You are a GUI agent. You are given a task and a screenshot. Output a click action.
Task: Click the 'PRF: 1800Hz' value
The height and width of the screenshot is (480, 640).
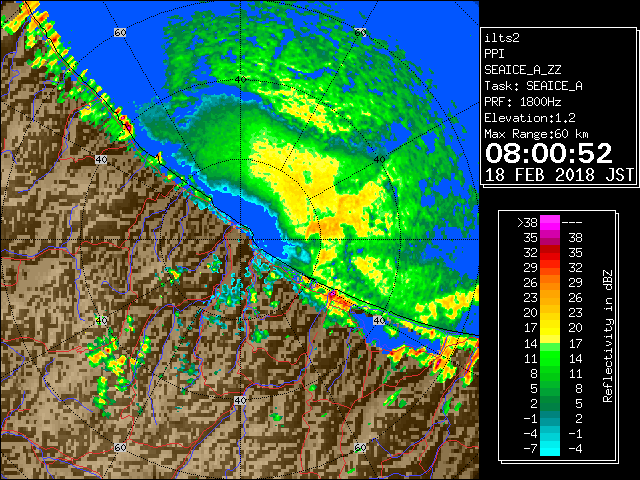pos(522,102)
